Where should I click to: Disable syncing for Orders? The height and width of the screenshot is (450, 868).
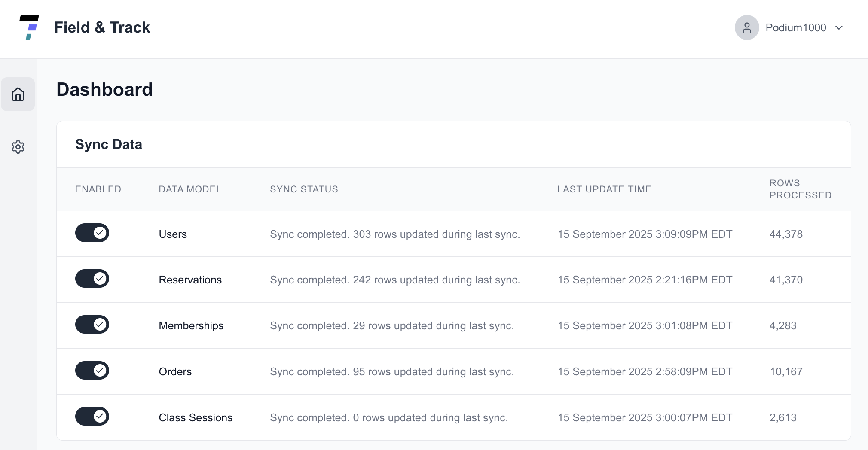(92, 371)
